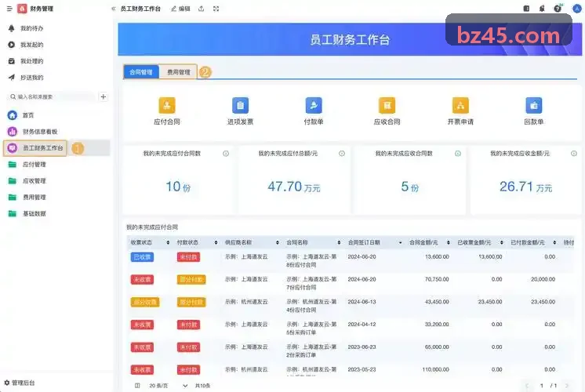Click the 2024-04-12 signing date cell
585x392 pixels.
pos(362,325)
